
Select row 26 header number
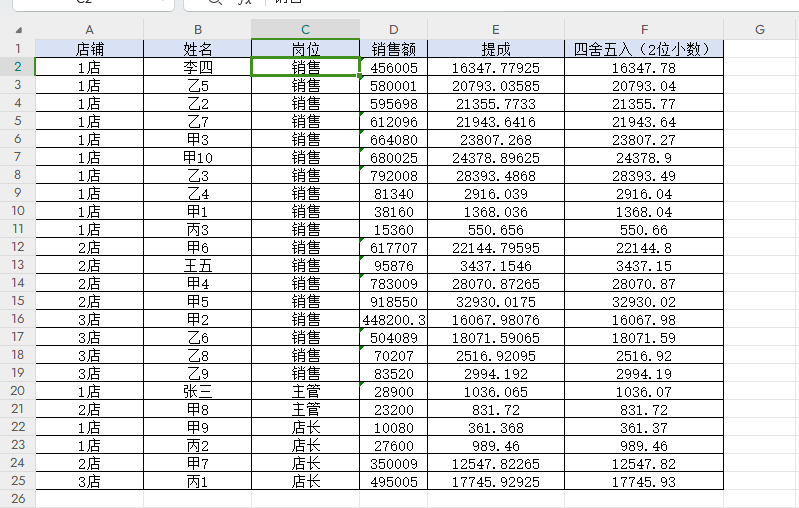(18, 499)
